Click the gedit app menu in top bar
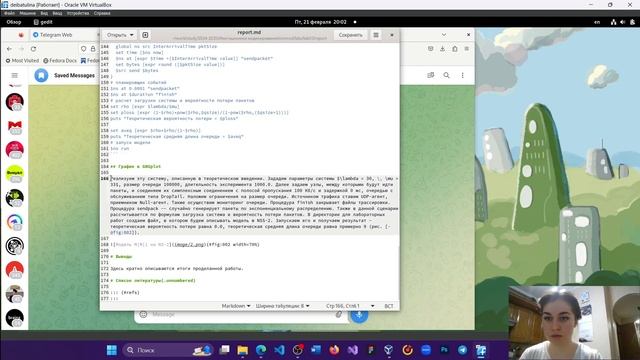 pyautogui.click(x=43, y=22)
